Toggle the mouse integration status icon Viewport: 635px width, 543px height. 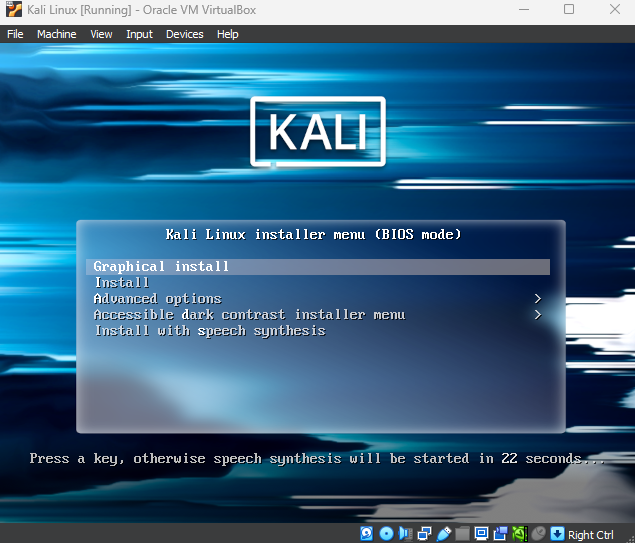[x=538, y=534]
